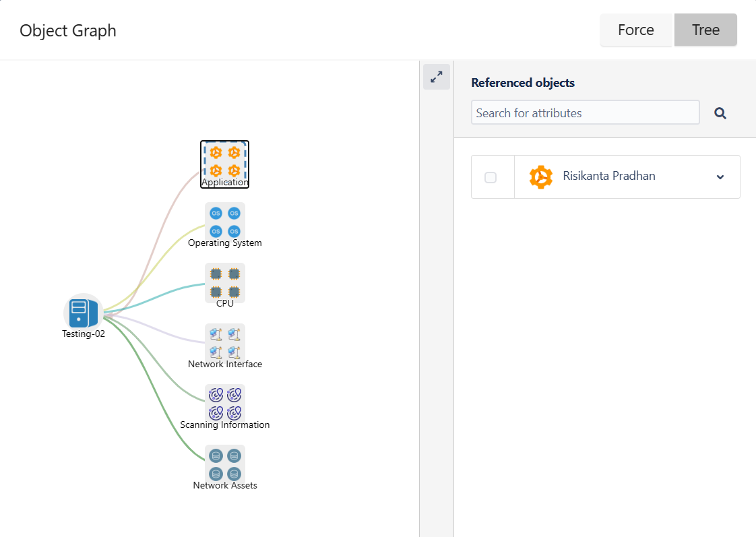The image size is (756, 537).
Task: Select the Scanning Information node
Action: [x=225, y=402]
